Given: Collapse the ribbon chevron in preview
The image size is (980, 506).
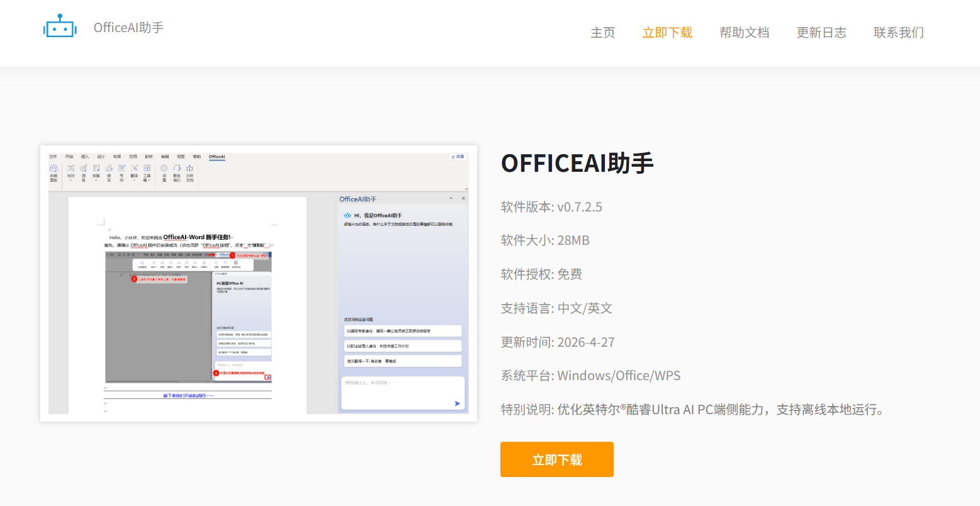Looking at the screenshot, I should point(466,189).
